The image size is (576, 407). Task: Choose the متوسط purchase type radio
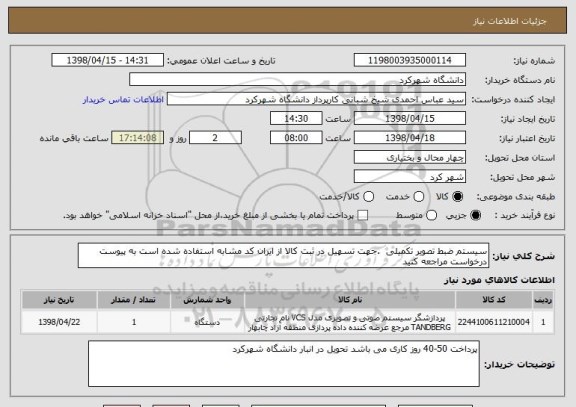pos(431,215)
